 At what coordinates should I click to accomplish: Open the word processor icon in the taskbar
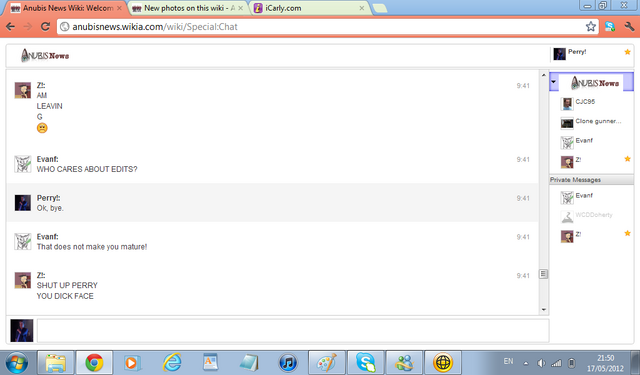tap(210, 362)
